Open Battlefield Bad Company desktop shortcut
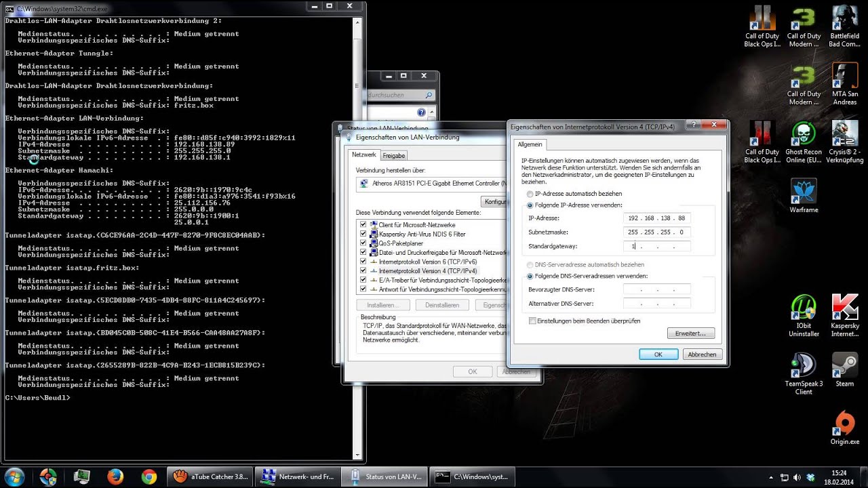 [x=844, y=27]
